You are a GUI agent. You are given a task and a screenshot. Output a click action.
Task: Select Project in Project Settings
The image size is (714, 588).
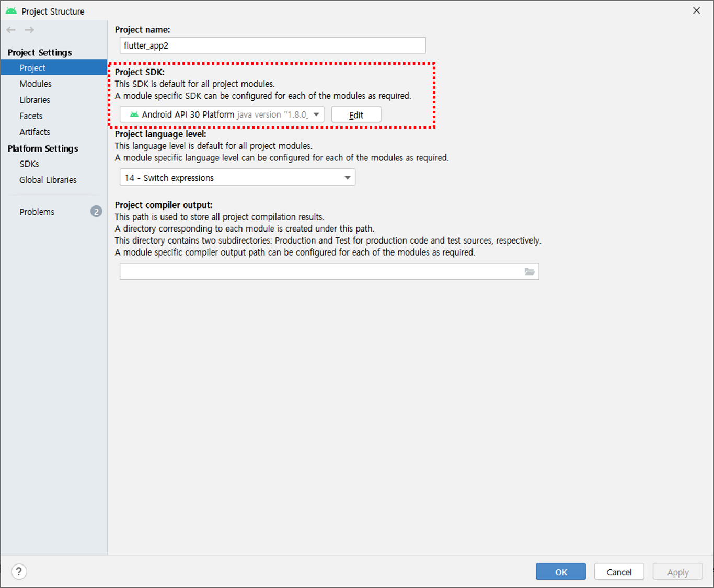click(54, 67)
